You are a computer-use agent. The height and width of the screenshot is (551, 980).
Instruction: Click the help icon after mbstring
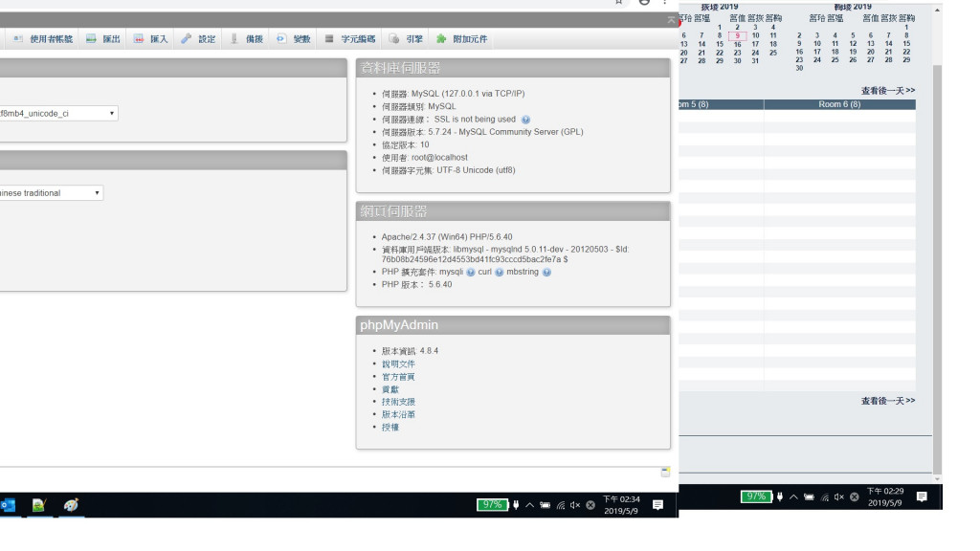(546, 273)
